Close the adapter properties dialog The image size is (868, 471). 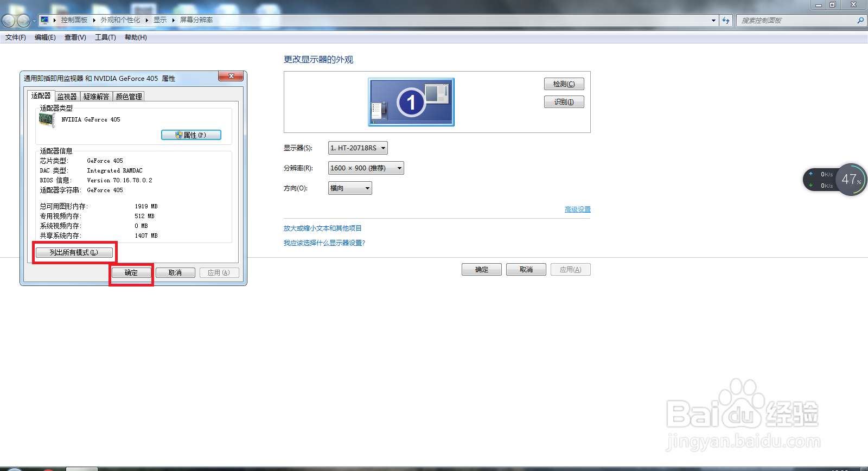pyautogui.click(x=231, y=77)
